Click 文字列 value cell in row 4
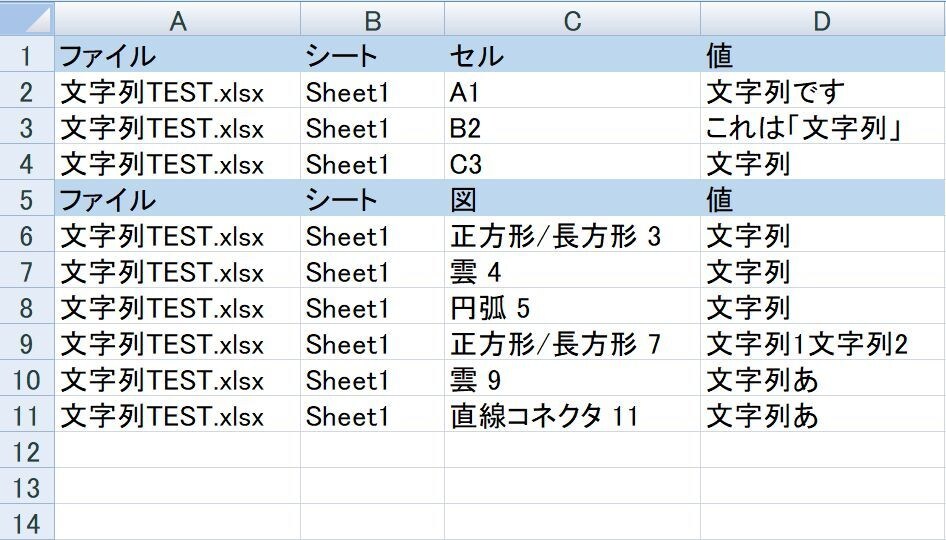Screen dimensions: 946x540 click(x=823, y=163)
